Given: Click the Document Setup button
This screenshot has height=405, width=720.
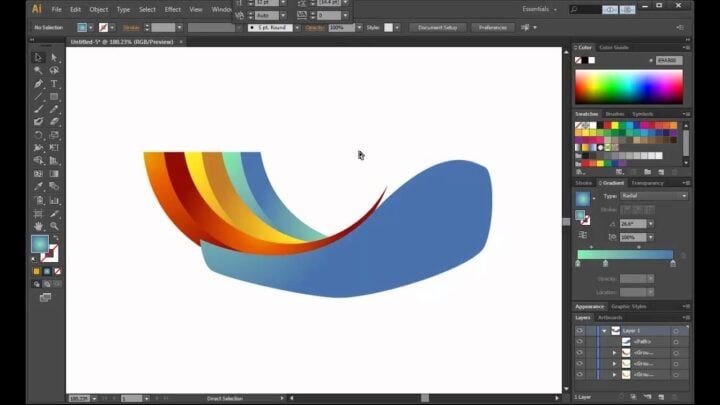Looking at the screenshot, I should point(437,27).
